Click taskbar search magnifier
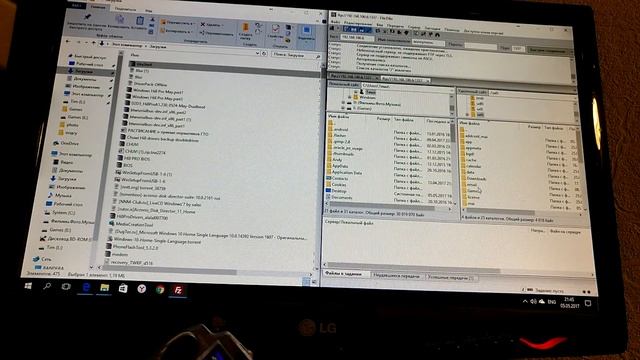The image size is (640, 360). tap(47, 286)
